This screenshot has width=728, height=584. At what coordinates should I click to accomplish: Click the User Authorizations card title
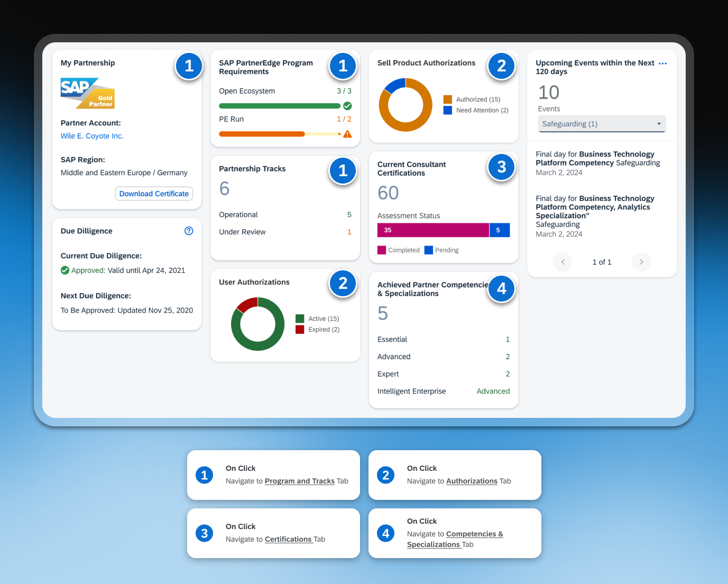click(x=254, y=282)
